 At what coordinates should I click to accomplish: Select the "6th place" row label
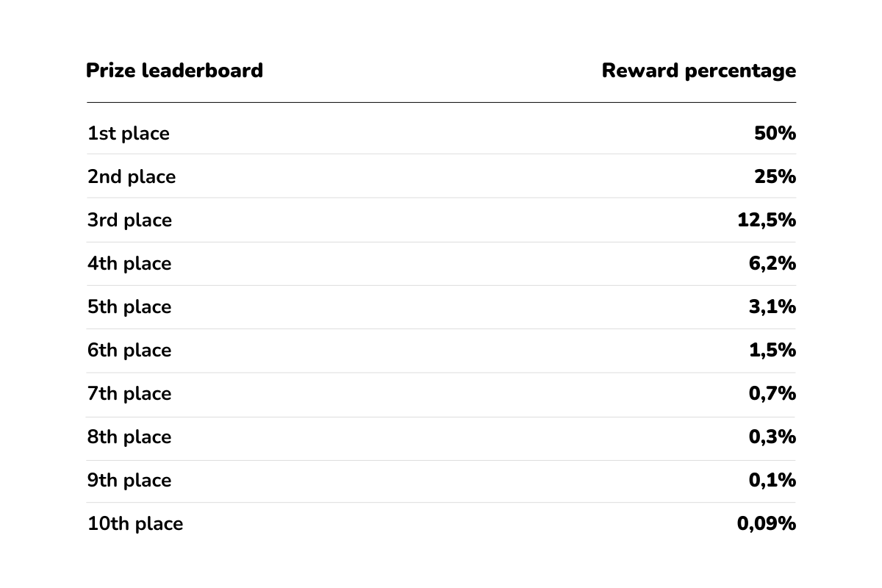pyautogui.click(x=129, y=351)
